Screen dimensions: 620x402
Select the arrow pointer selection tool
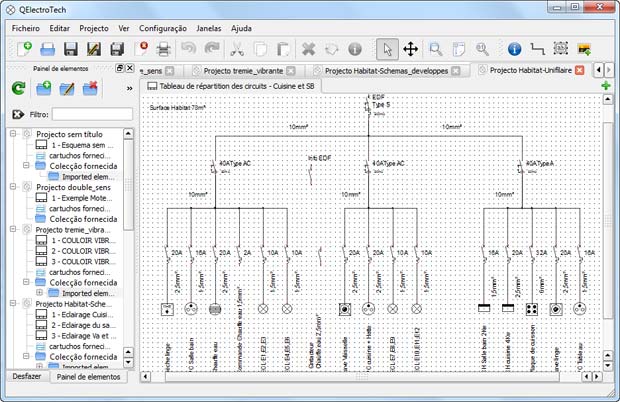coord(387,48)
